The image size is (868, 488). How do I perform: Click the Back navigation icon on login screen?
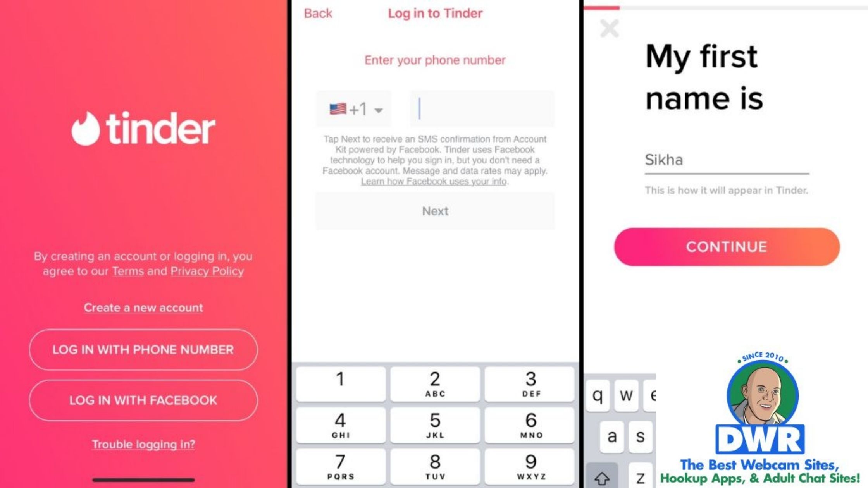(x=318, y=13)
